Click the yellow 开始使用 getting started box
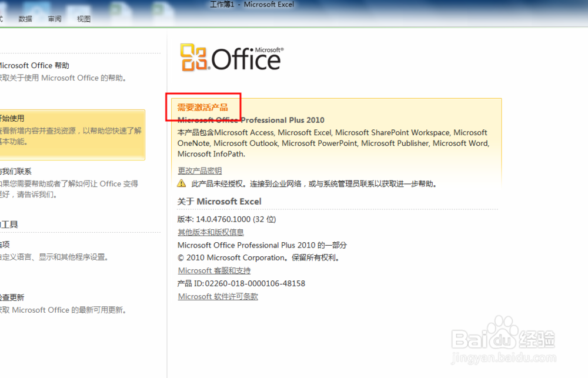588x378 pixels. click(x=71, y=133)
